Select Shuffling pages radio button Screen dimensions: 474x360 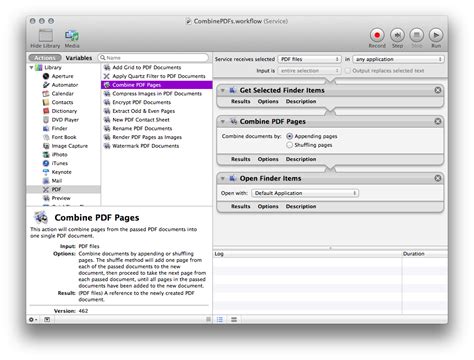coord(289,145)
